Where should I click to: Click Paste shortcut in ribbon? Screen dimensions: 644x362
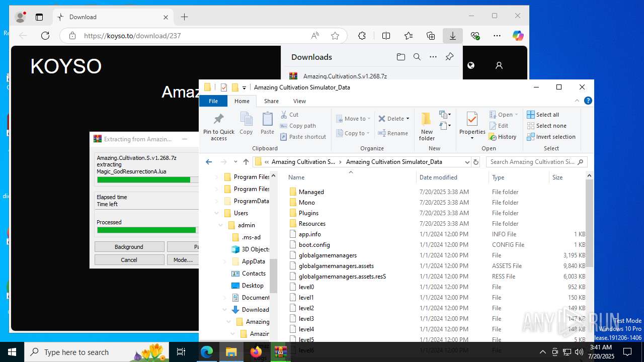303,137
